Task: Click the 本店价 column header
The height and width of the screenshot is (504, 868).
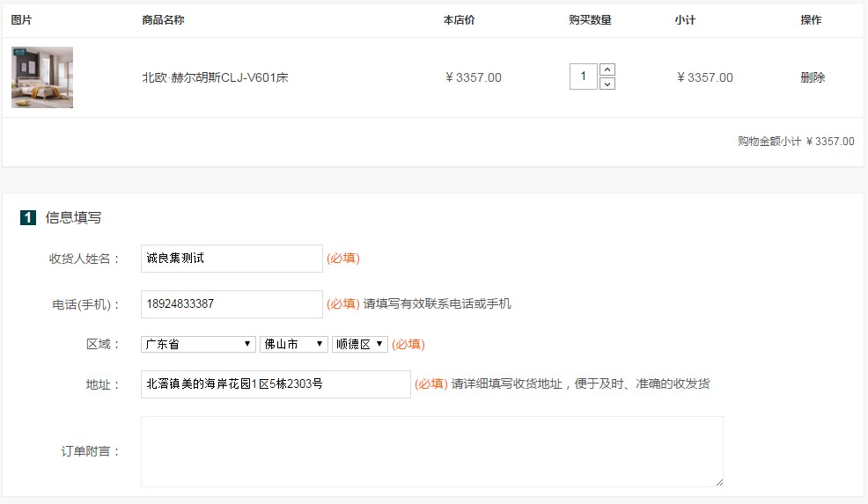Action: click(459, 20)
